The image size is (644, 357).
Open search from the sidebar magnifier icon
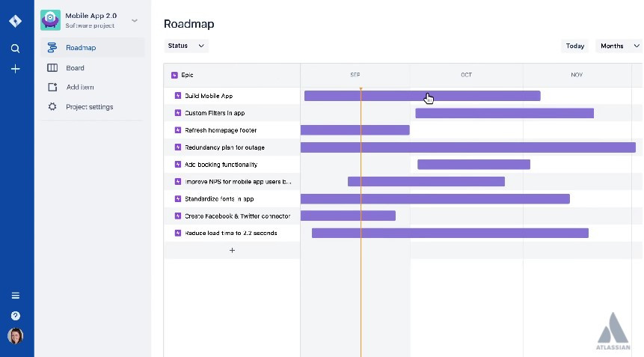[x=15, y=49]
